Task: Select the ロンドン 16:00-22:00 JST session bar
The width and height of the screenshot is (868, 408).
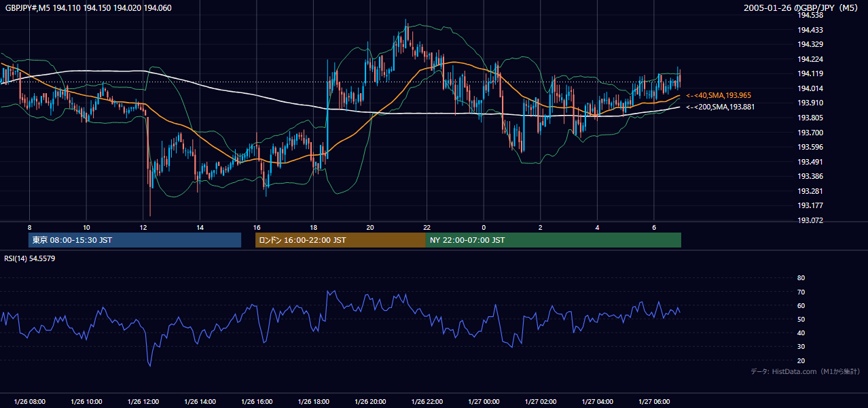Action: click(x=340, y=240)
